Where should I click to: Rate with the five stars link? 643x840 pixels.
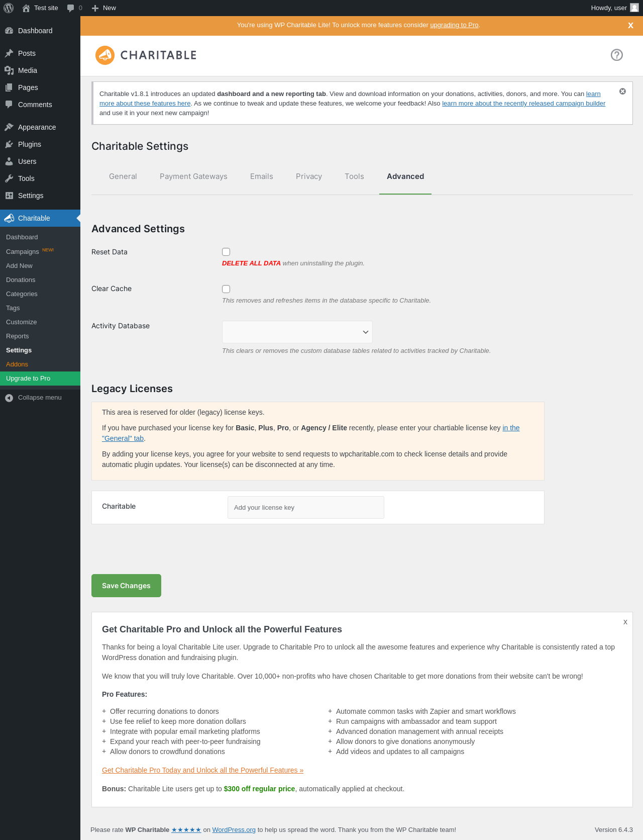click(x=186, y=830)
